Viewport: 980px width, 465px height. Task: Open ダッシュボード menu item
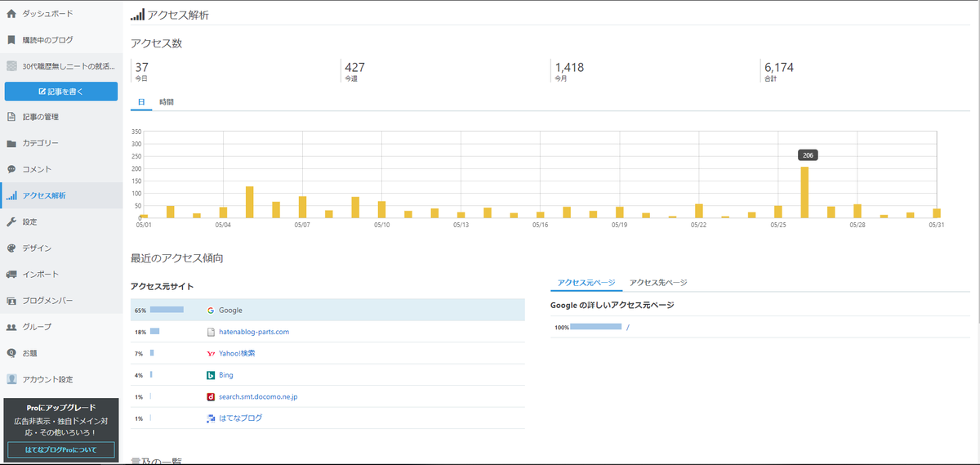(47, 14)
